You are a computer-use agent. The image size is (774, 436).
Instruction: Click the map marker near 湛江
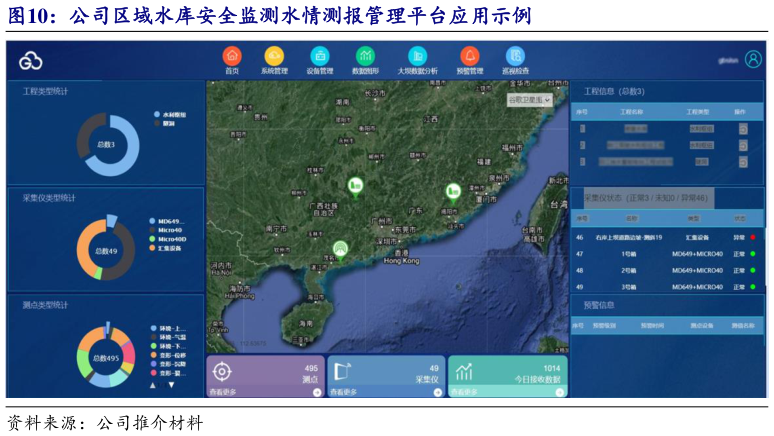click(340, 250)
